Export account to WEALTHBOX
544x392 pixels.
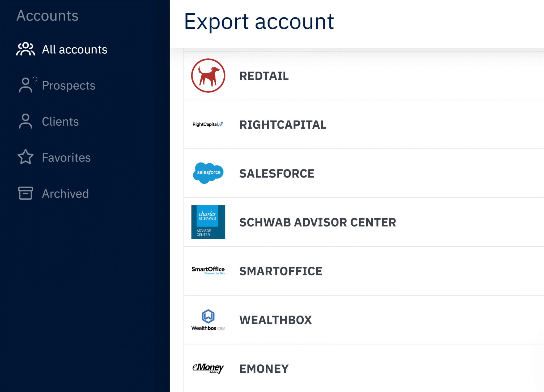pyautogui.click(x=275, y=320)
